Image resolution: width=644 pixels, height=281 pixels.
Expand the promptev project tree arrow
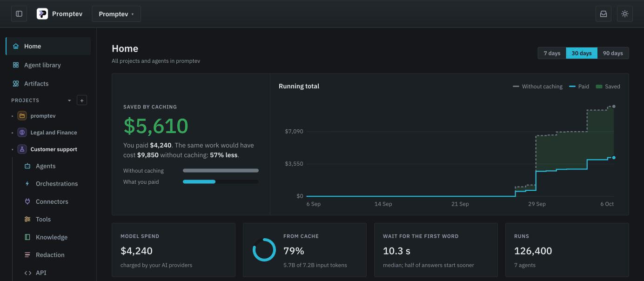pos(13,116)
